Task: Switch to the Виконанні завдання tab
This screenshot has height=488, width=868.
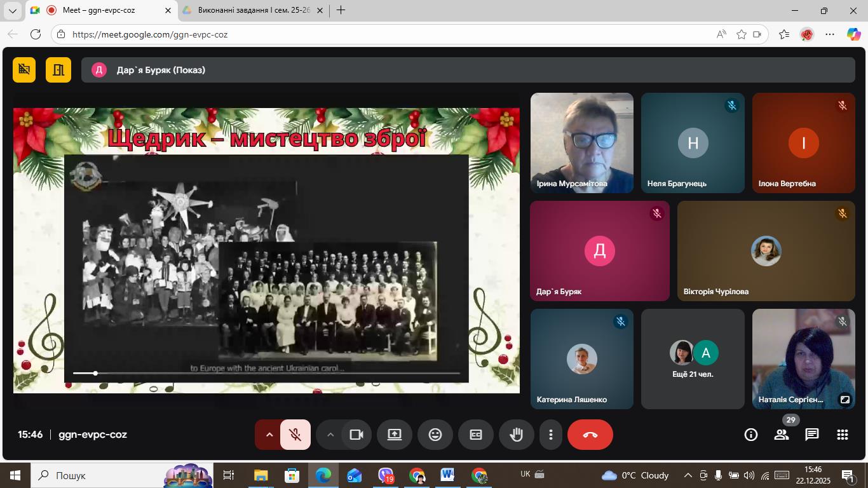Action: (253, 10)
